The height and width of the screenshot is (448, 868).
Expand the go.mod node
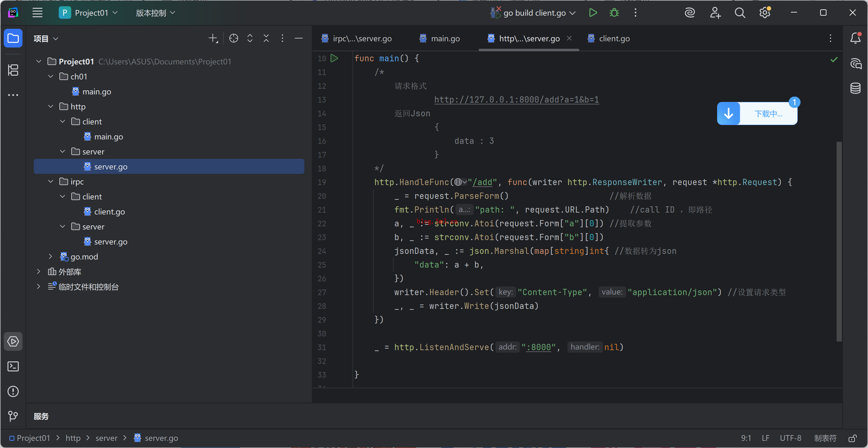[x=51, y=257]
